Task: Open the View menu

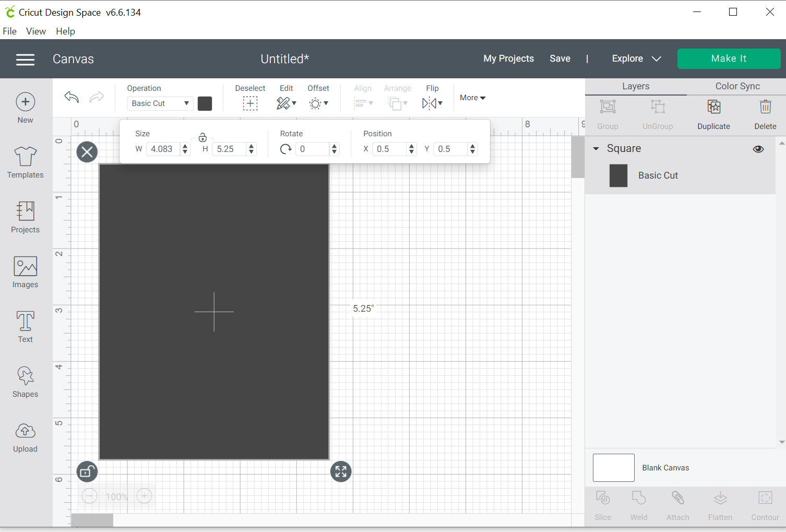Action: [36, 31]
